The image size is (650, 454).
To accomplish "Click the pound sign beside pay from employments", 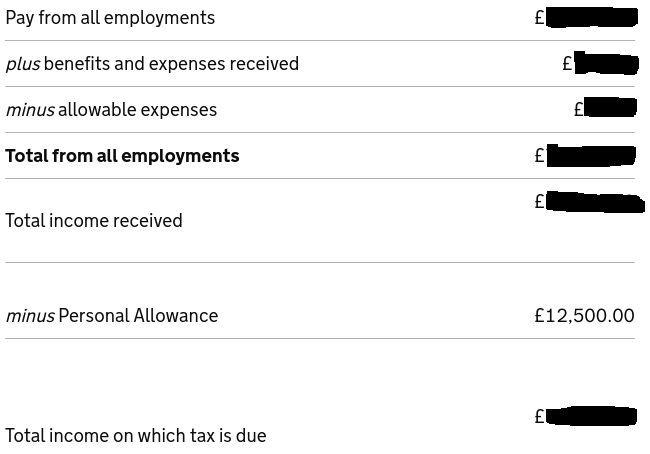I will coord(540,18).
